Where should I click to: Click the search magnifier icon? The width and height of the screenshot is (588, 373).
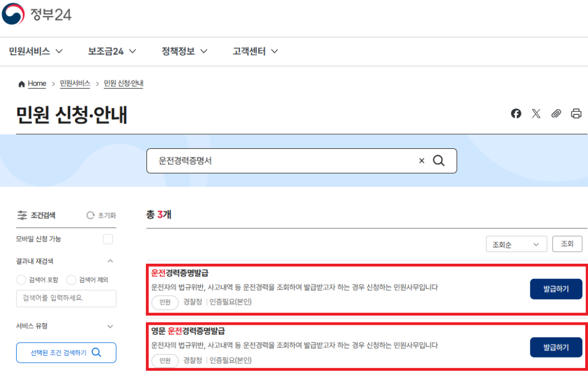coord(439,160)
